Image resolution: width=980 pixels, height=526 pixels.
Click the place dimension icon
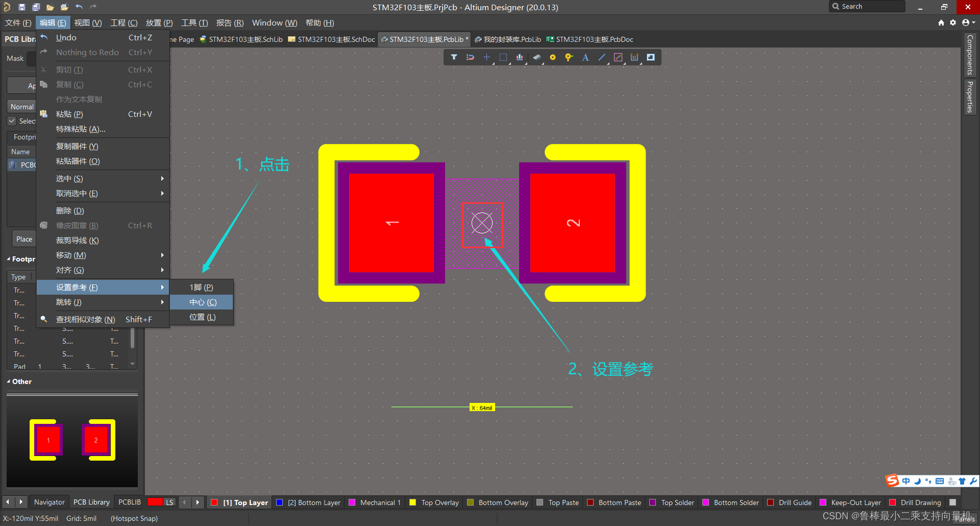(x=634, y=57)
